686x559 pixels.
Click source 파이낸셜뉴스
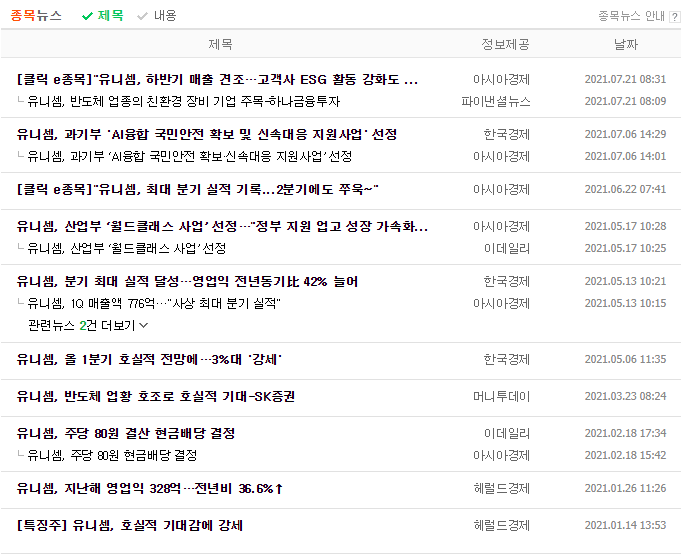[x=496, y=101]
